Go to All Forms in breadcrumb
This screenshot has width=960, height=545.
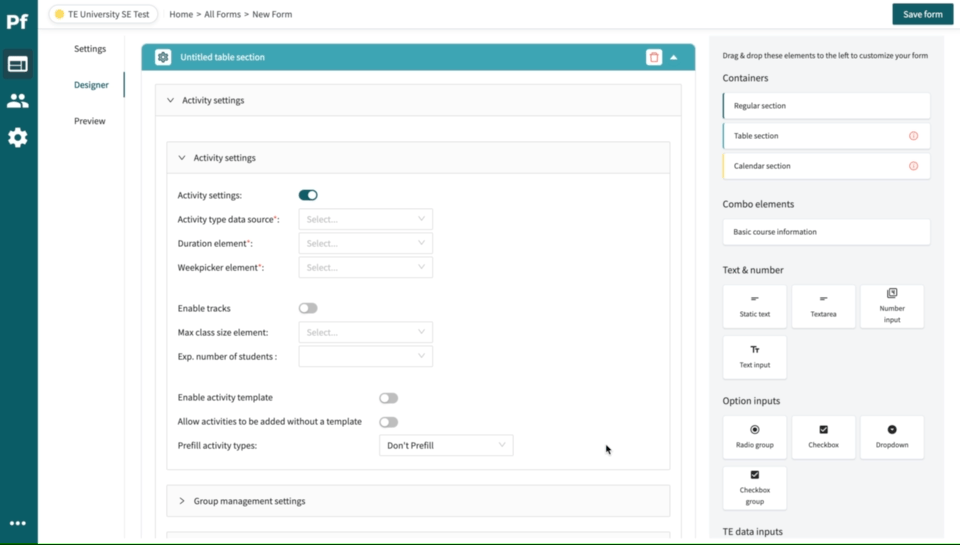coord(222,14)
